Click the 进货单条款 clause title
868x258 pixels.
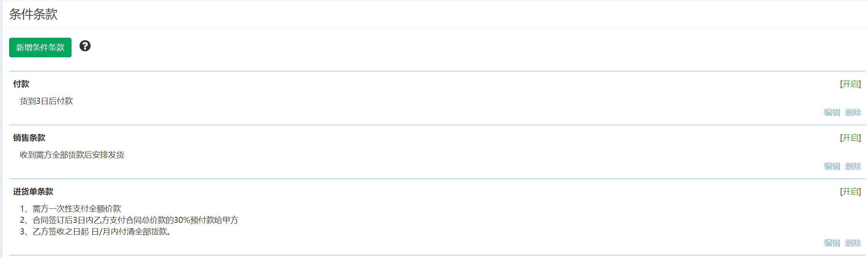point(33,192)
